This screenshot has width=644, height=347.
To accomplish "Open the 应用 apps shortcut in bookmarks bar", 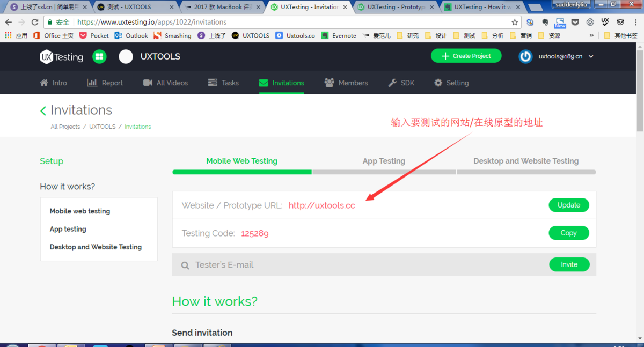I will [x=16, y=35].
